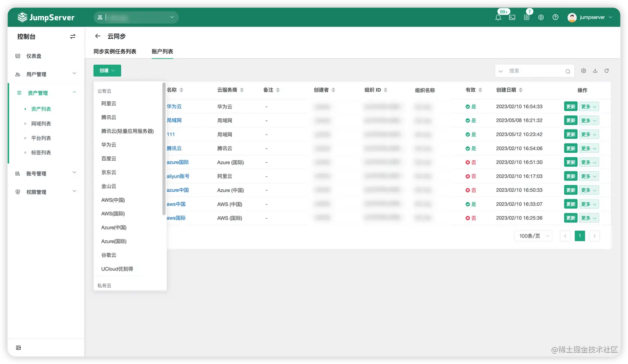Open the 111 account link
The image size is (628, 364).
coord(171,134)
